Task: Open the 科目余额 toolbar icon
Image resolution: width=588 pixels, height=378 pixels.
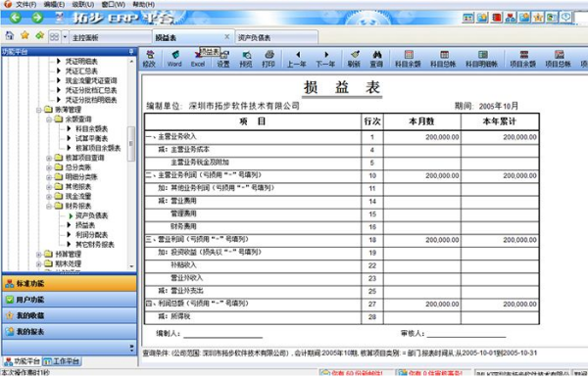Action: tap(408, 59)
